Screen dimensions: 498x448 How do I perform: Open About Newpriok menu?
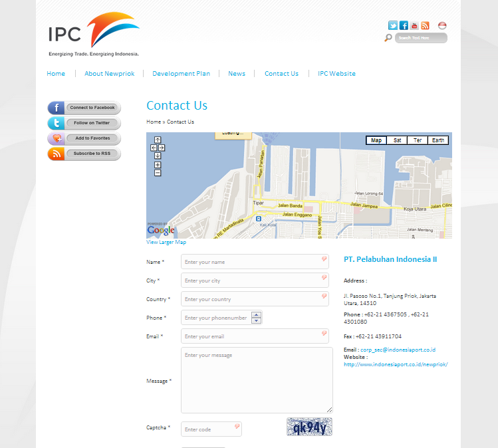pyautogui.click(x=109, y=74)
